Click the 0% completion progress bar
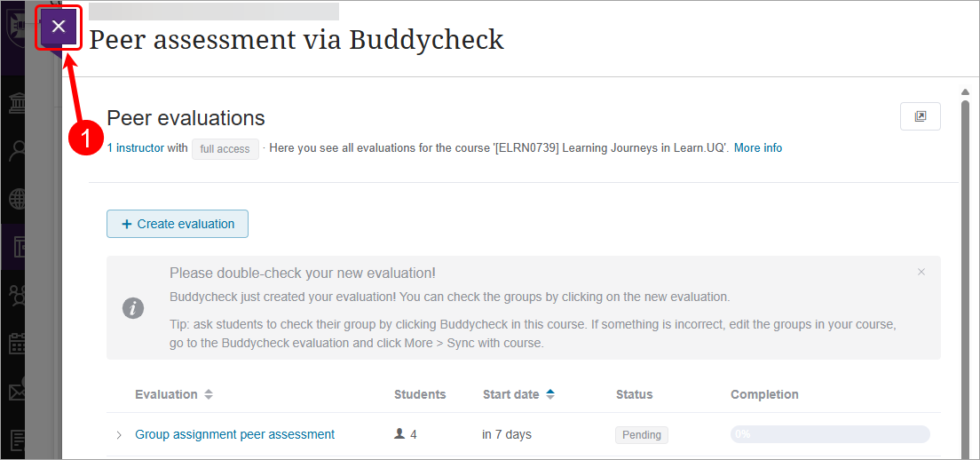Image resolution: width=980 pixels, height=460 pixels. [829, 434]
